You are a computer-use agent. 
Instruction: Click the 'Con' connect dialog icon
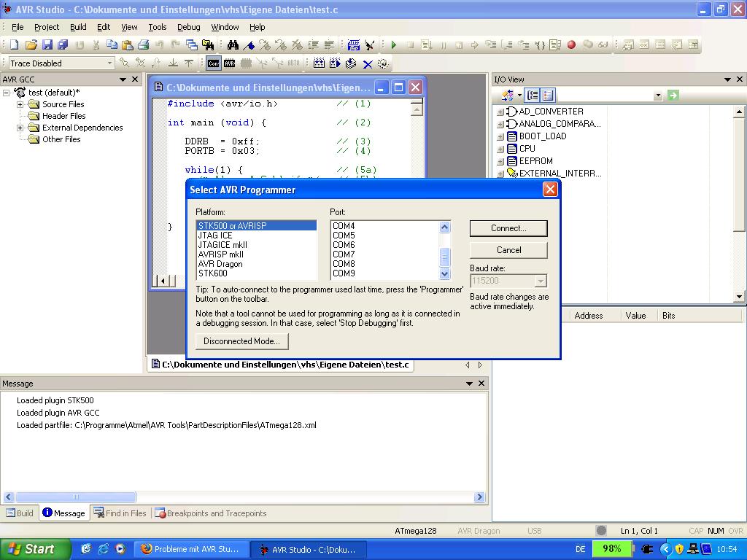(x=214, y=63)
